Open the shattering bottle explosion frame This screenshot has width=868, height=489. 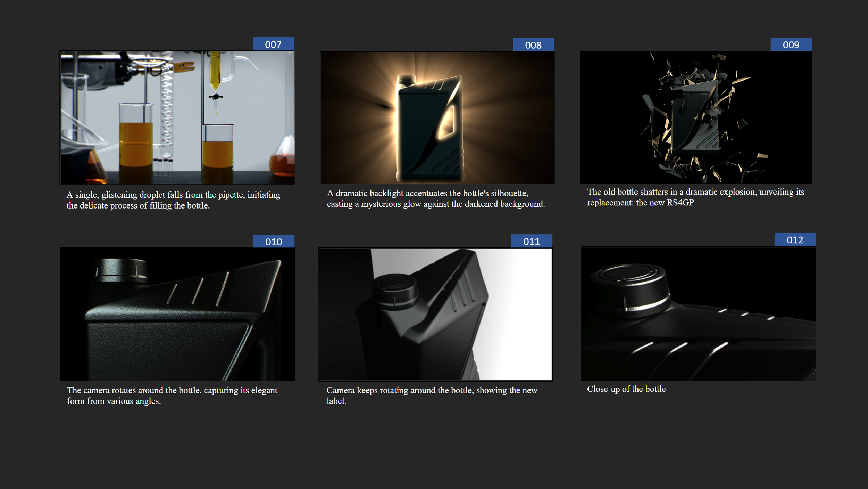695,117
